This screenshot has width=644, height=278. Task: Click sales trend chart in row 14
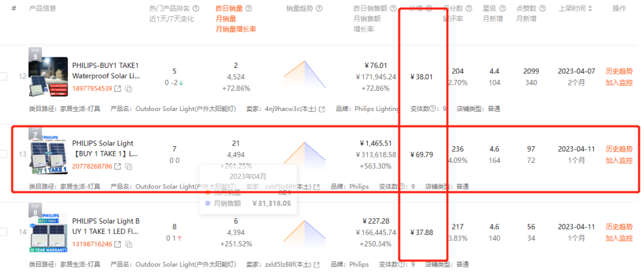tap(304, 233)
